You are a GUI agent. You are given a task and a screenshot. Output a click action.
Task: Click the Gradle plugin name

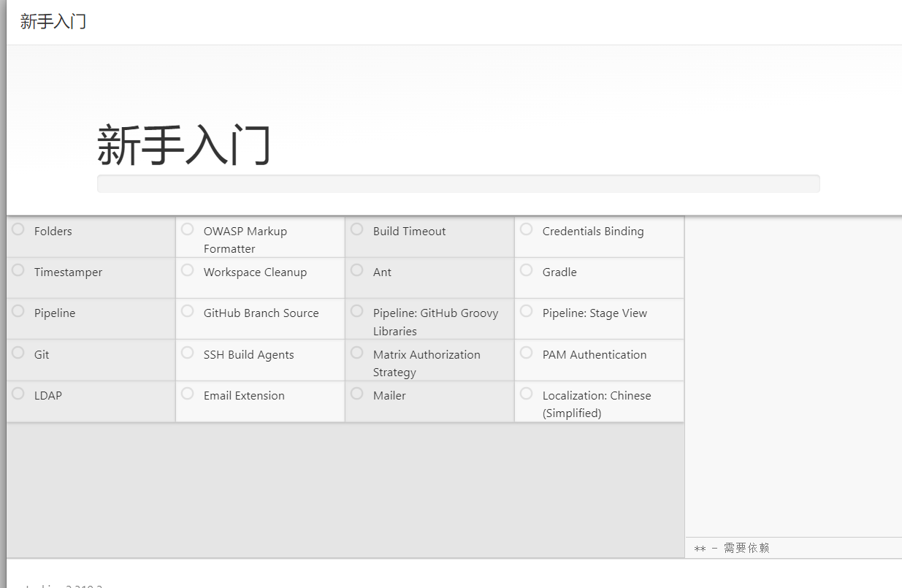pos(559,272)
